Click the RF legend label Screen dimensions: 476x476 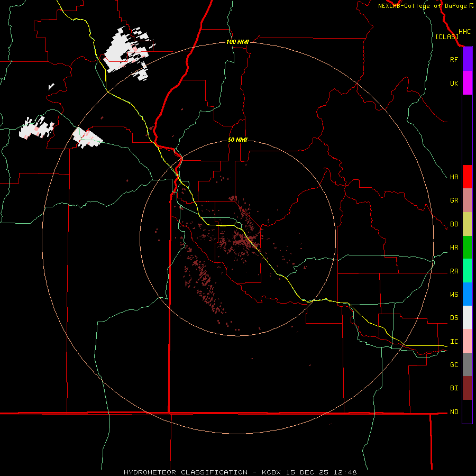click(x=454, y=59)
